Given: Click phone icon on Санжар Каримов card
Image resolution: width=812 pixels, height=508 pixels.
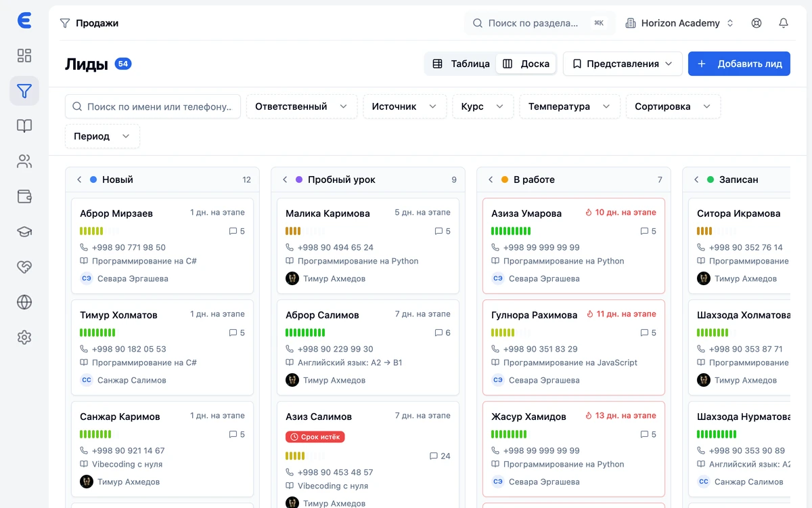Looking at the screenshot, I should pos(84,450).
